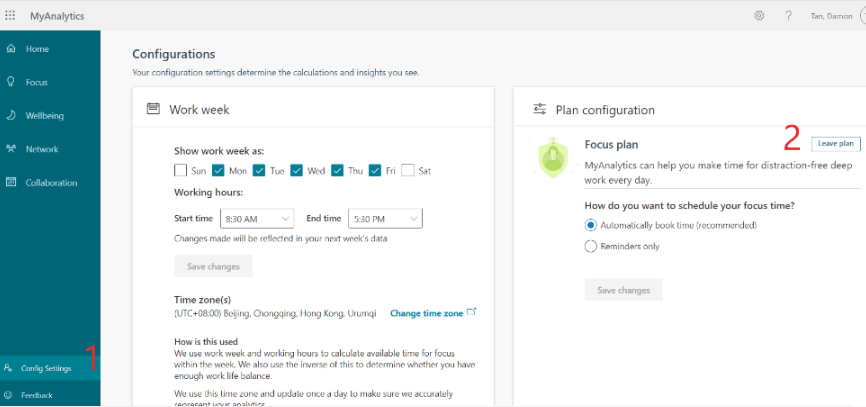Open Config Settings in sidebar
866x407 pixels.
click(50, 368)
